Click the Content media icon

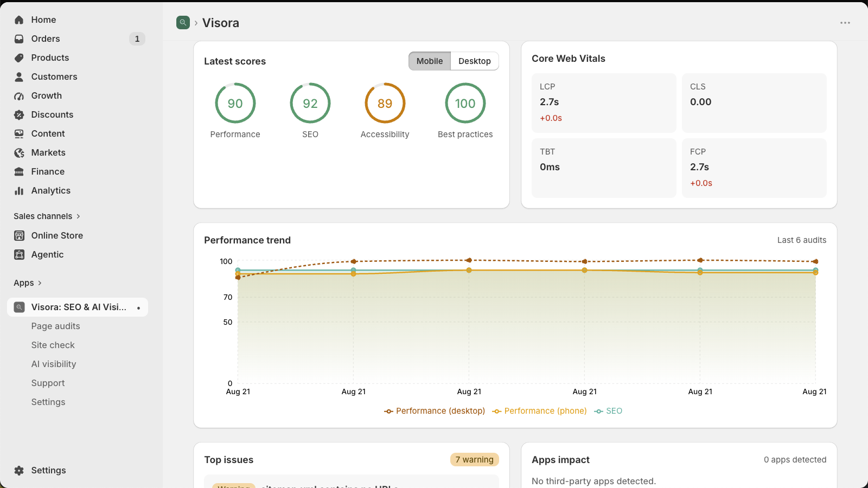[x=19, y=134]
